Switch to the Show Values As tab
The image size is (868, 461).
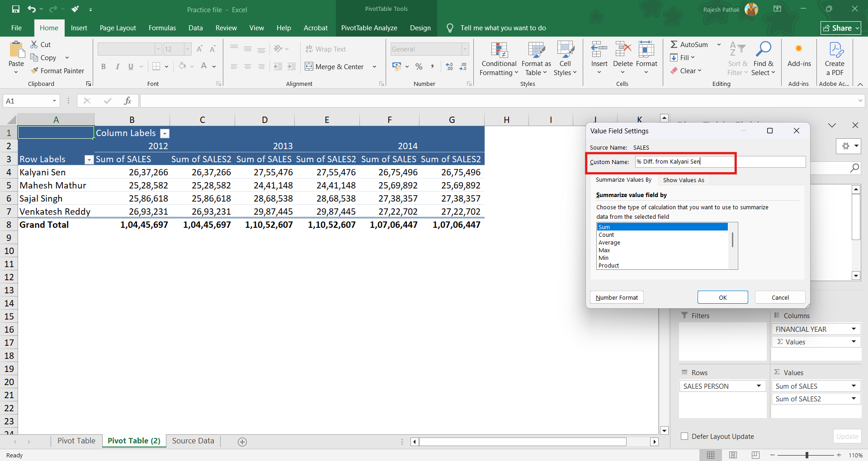(683, 180)
